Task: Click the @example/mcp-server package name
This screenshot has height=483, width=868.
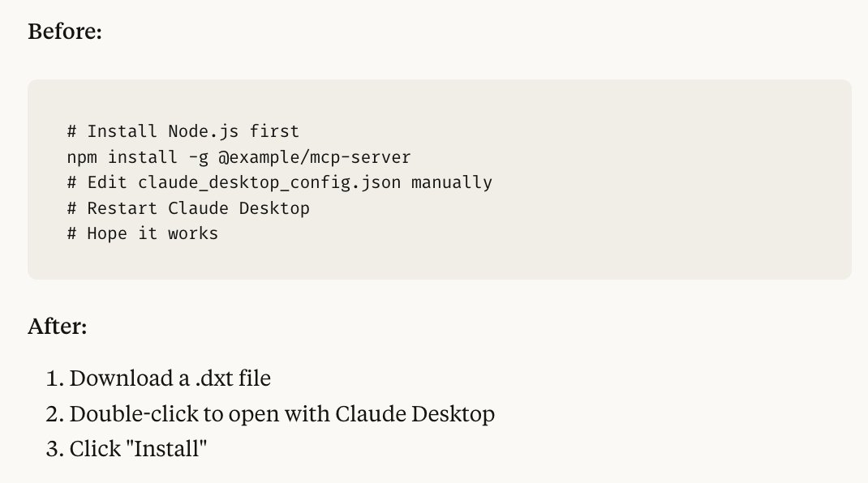Action: point(315,158)
